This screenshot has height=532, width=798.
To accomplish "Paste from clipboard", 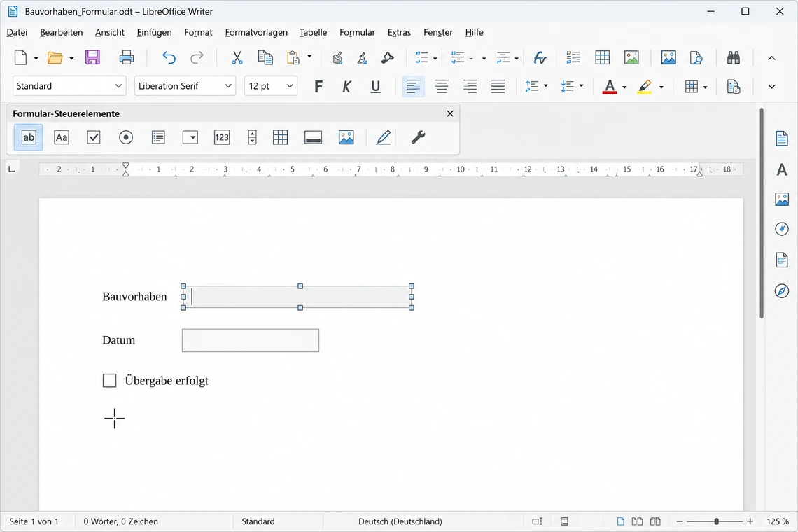I will [x=293, y=58].
